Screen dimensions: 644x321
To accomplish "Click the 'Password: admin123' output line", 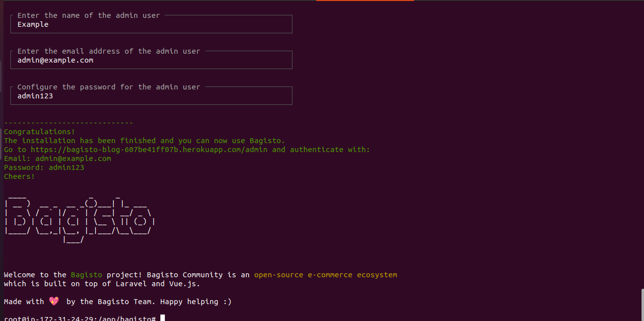I will [44, 167].
